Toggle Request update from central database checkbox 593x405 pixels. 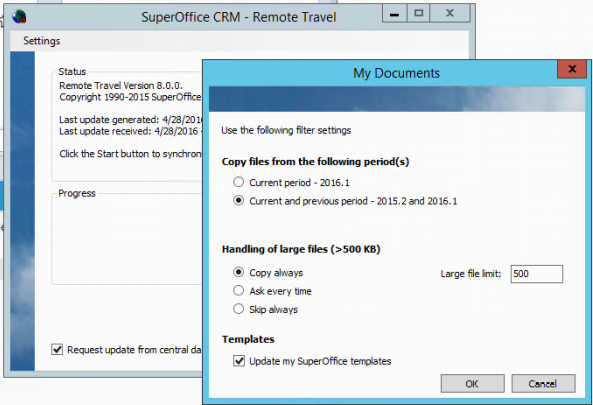point(57,349)
